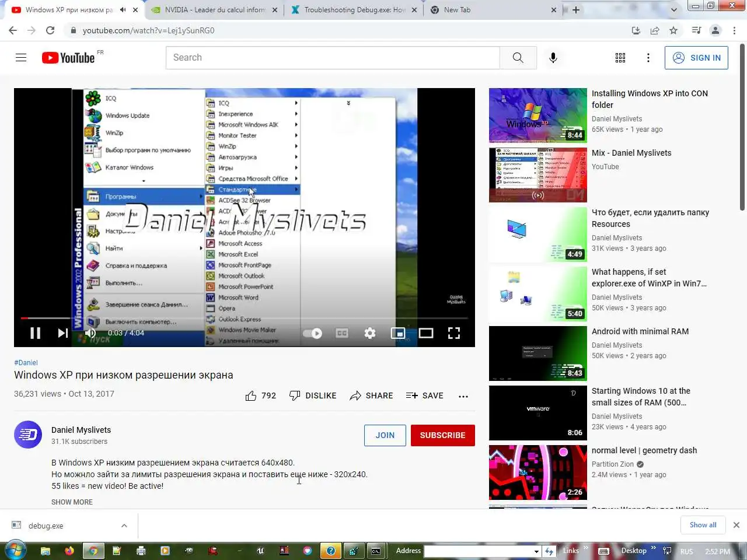Open the tab search dropdown chevron
Image resolution: width=747 pixels, height=560 pixels.
click(x=674, y=10)
